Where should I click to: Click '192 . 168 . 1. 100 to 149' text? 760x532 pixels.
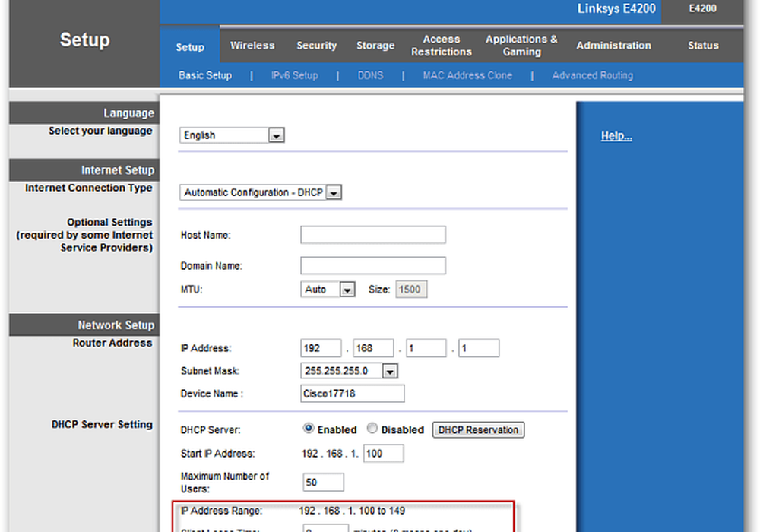pos(352,511)
